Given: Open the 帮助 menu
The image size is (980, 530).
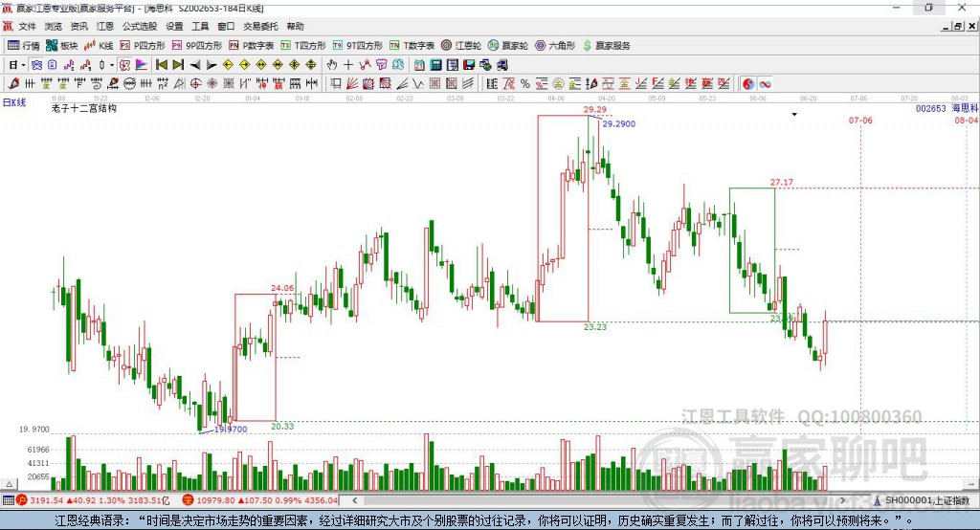Looking at the screenshot, I should pos(295,26).
